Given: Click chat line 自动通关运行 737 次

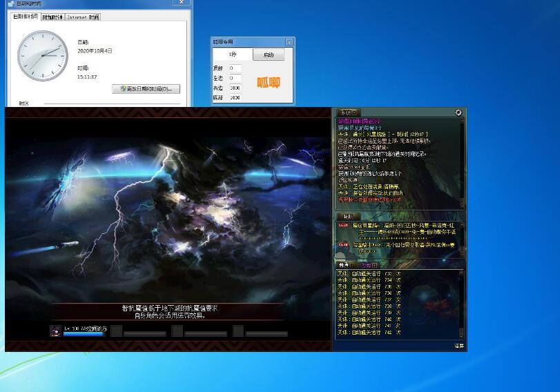Looking at the screenshot, I should pyautogui.click(x=369, y=300).
